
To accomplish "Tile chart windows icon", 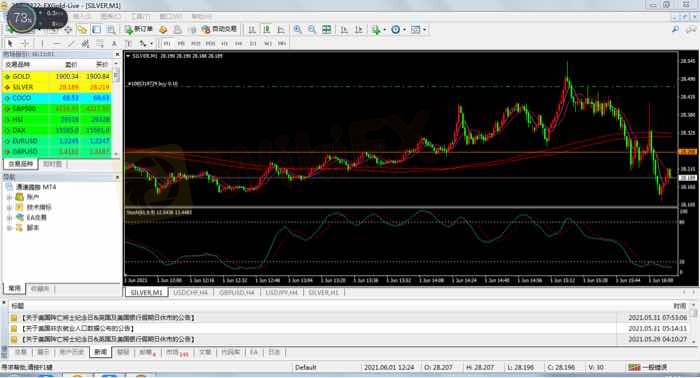I will [x=327, y=29].
